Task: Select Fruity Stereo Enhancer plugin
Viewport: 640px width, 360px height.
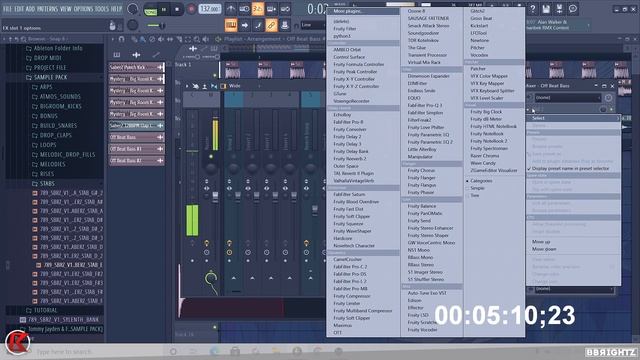Action: pos(430,228)
